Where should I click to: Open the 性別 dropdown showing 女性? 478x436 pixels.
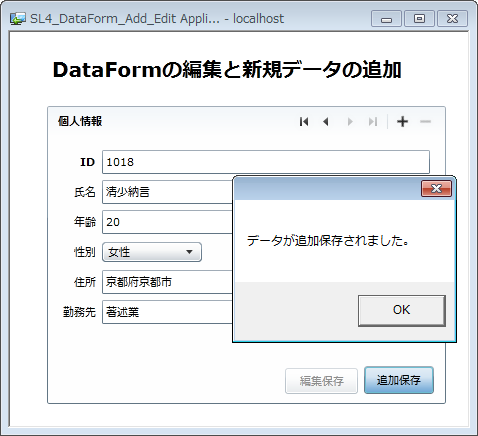(x=152, y=252)
